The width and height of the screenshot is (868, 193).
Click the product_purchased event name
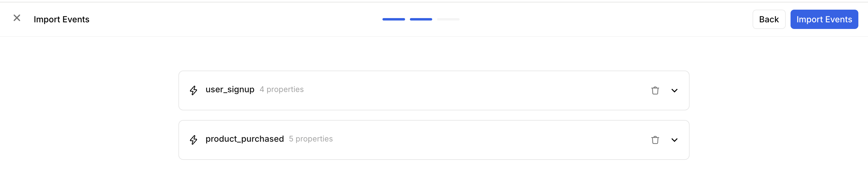click(x=245, y=139)
